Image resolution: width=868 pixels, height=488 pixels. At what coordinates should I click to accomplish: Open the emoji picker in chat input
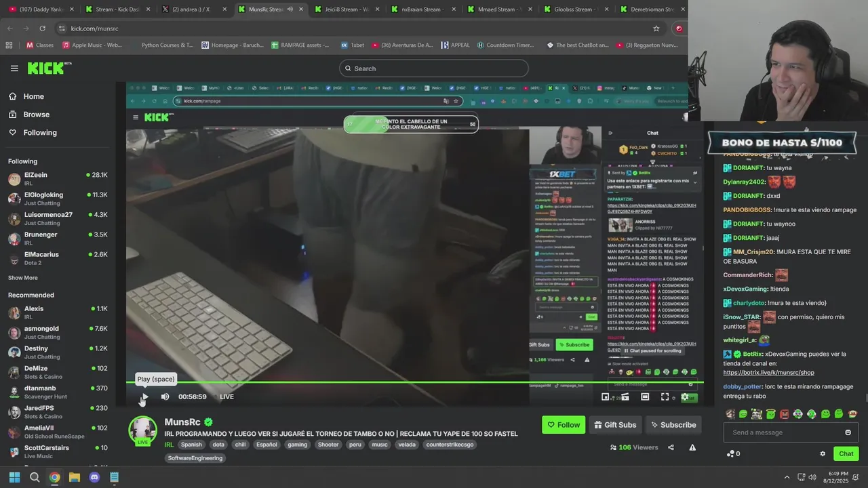click(848, 432)
